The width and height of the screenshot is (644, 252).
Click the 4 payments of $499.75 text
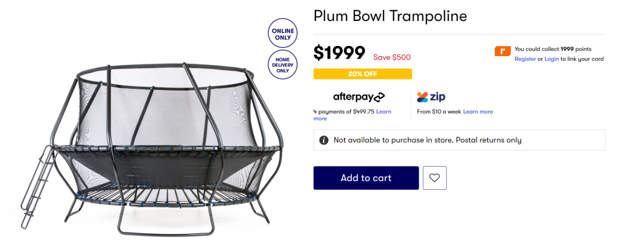tap(344, 112)
